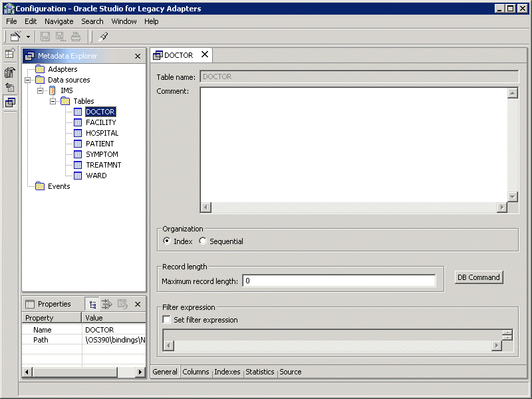Close the DOCTOR editor tab

coord(205,55)
